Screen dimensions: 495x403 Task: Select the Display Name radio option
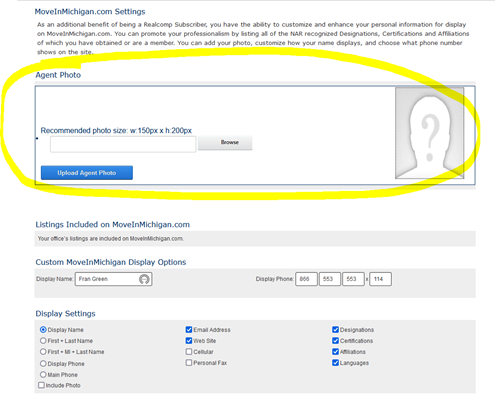(x=43, y=330)
